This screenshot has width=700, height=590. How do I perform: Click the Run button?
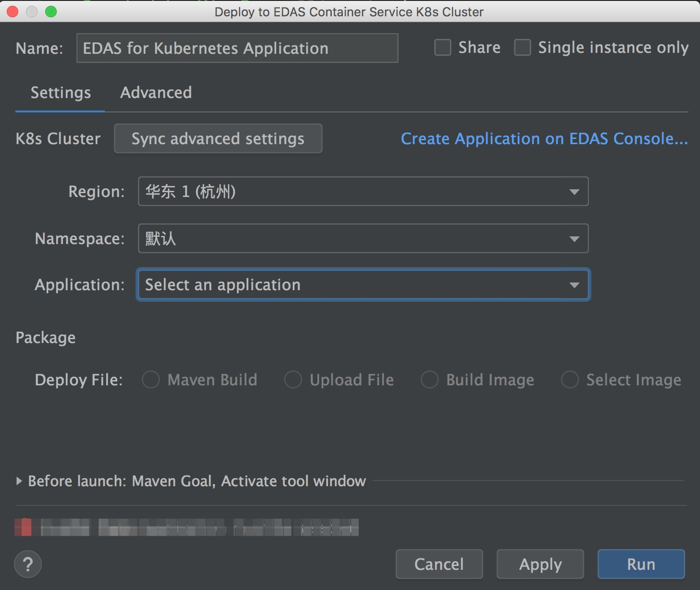coord(641,564)
